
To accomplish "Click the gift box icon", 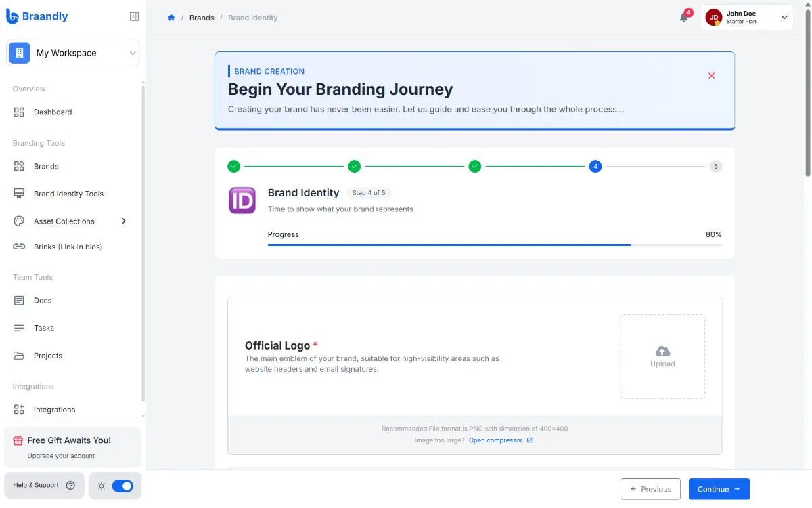I will [x=18, y=440].
